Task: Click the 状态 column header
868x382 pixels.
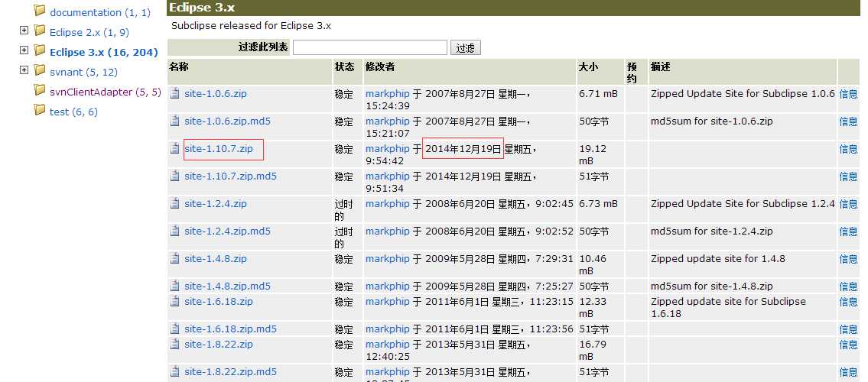Action: (x=344, y=67)
